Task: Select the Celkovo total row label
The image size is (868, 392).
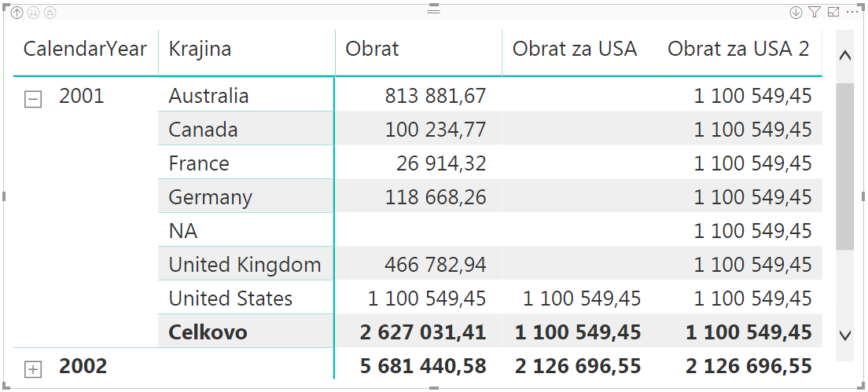Action: coord(208,332)
